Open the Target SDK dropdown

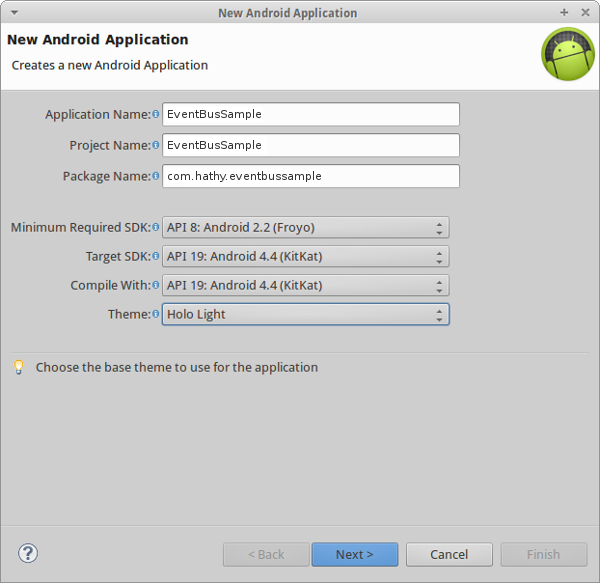[305, 256]
